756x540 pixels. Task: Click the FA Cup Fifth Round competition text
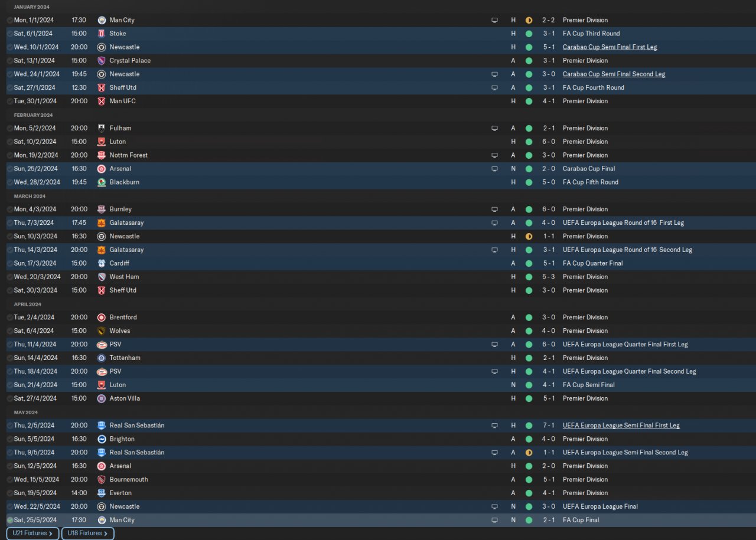click(x=591, y=182)
